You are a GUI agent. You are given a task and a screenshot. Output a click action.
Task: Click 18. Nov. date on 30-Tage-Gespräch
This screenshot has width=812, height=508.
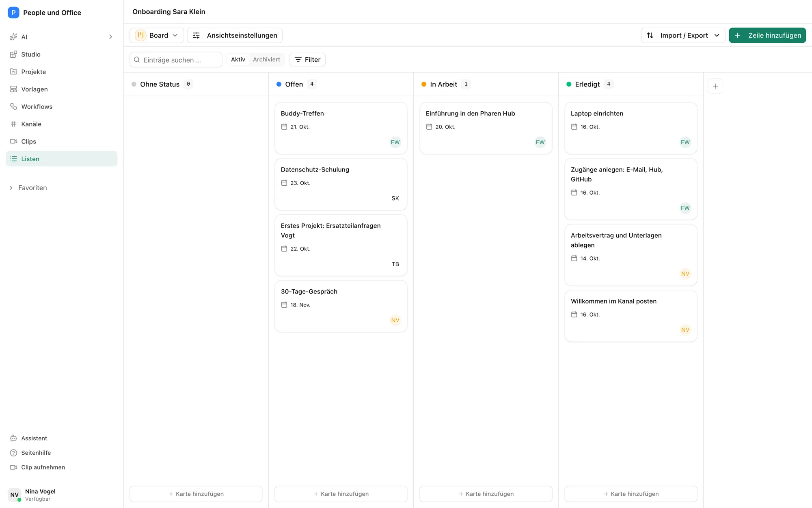300,305
